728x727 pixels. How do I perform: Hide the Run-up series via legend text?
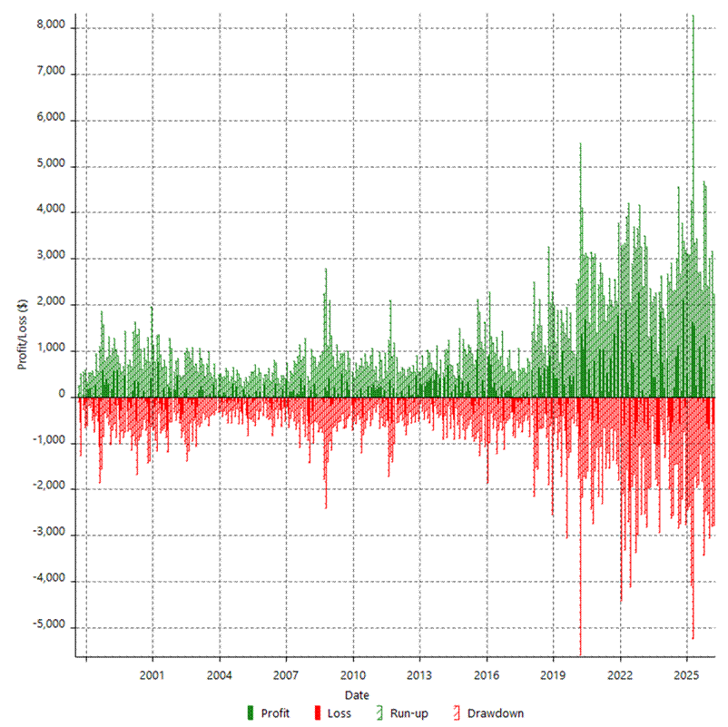408,713
